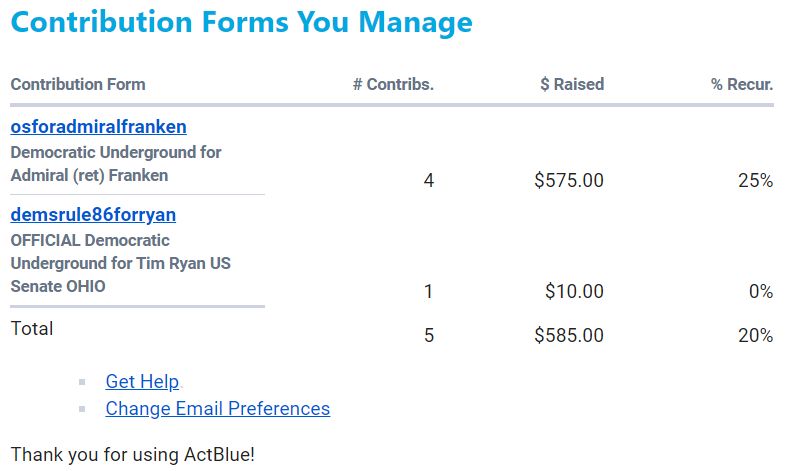Click the % Recur. column header
The image size is (788, 471).
click(742, 84)
